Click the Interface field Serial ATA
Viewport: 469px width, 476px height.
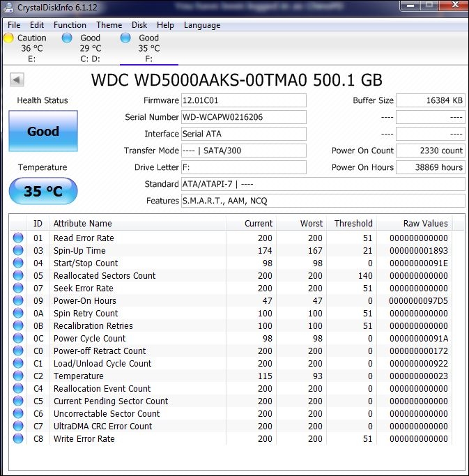coord(244,134)
